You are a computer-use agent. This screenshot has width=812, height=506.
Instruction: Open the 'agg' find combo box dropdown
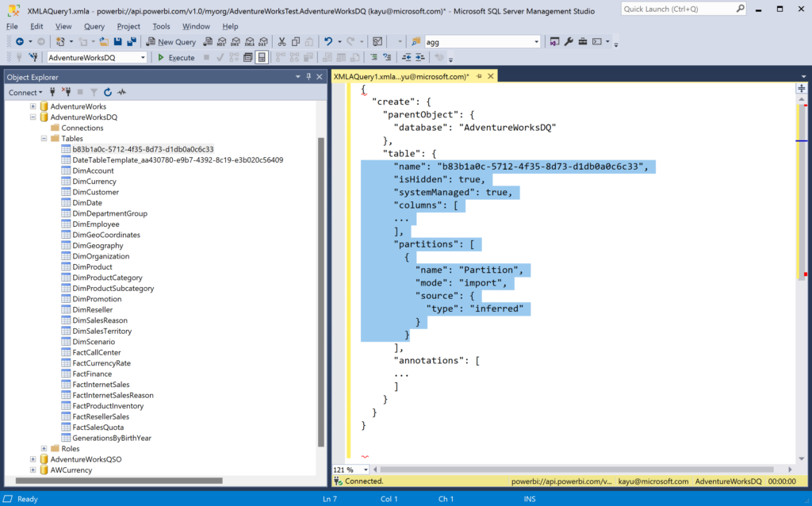[536, 42]
